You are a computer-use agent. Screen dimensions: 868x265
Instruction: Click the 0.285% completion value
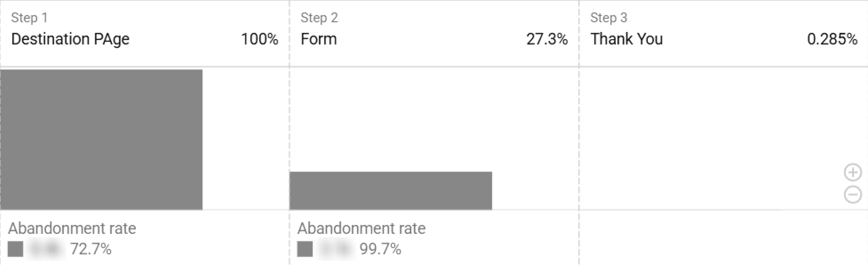coord(832,39)
